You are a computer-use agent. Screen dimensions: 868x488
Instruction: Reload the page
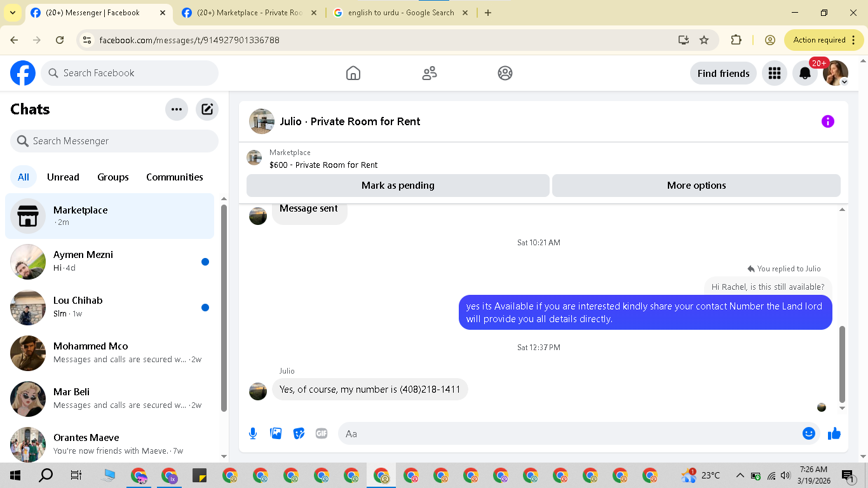coord(60,40)
